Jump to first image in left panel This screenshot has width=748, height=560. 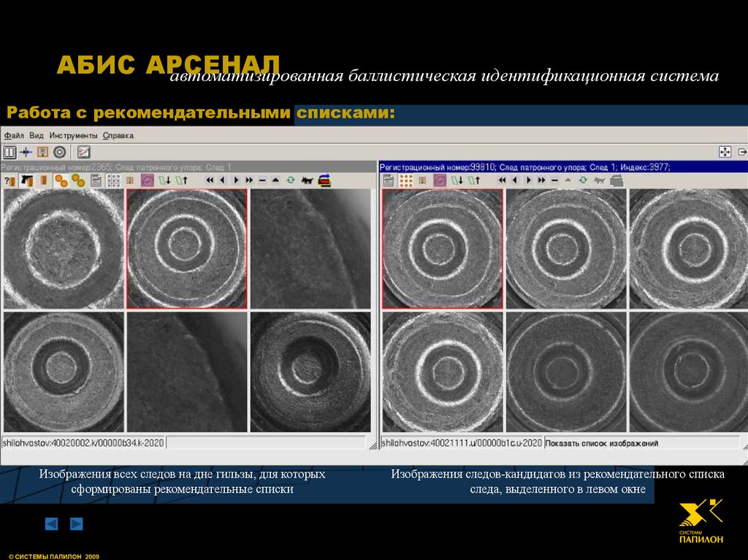pos(210,180)
